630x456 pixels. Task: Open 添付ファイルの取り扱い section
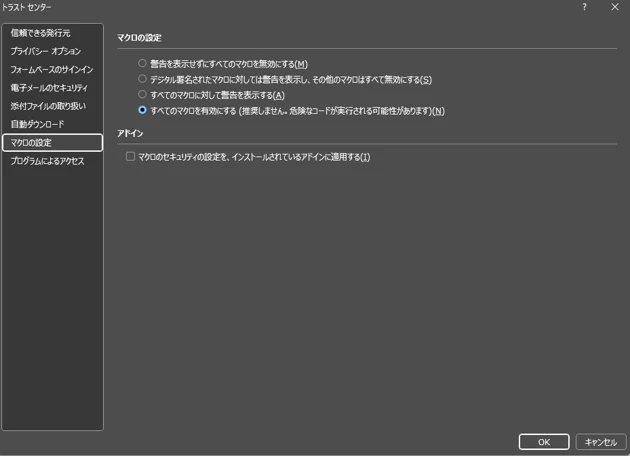(x=52, y=106)
